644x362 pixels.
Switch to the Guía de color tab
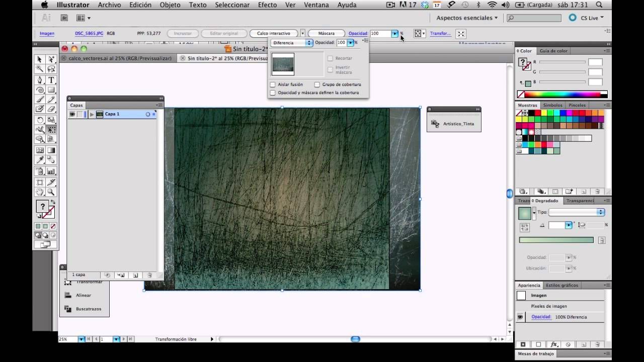point(553,51)
